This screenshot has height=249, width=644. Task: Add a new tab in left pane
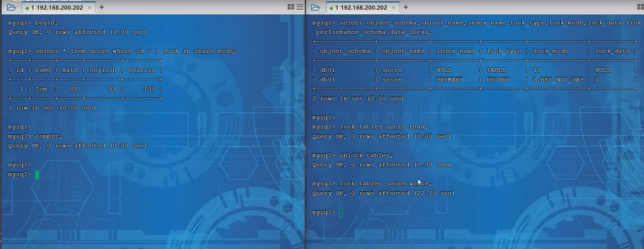click(x=102, y=7)
